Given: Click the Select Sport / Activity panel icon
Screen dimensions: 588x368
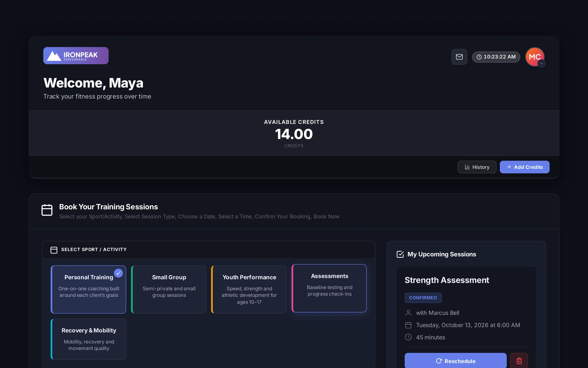Looking at the screenshot, I should [x=54, y=250].
